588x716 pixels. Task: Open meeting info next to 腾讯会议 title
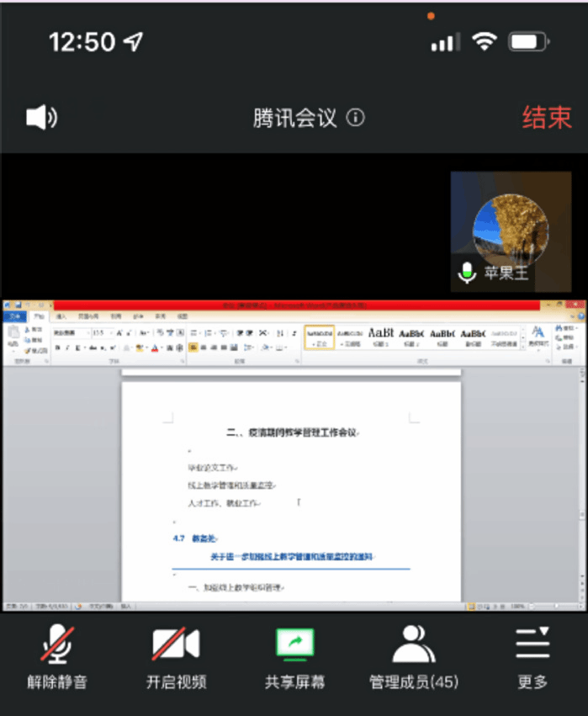pyautogui.click(x=355, y=117)
